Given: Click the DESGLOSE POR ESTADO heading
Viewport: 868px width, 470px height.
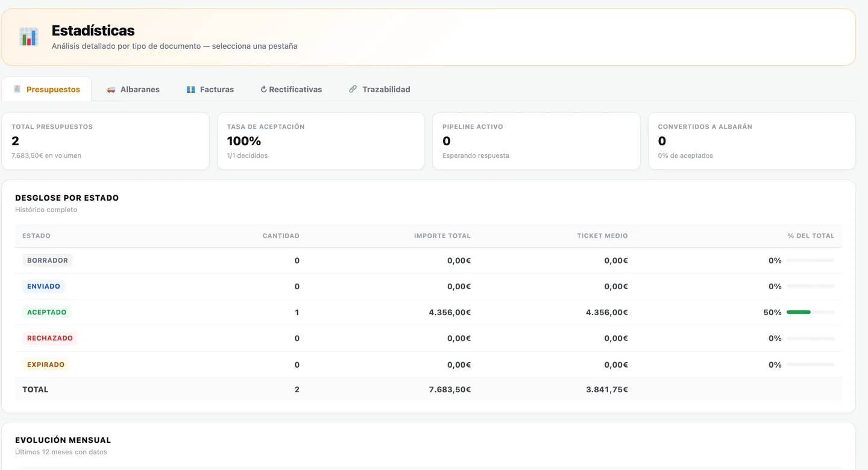Looking at the screenshot, I should pyautogui.click(x=67, y=198).
